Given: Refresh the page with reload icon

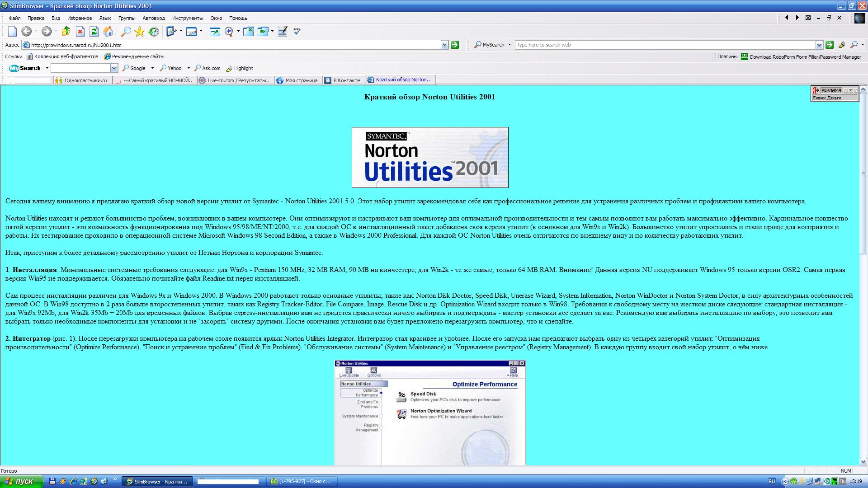Looking at the screenshot, I should [x=94, y=31].
